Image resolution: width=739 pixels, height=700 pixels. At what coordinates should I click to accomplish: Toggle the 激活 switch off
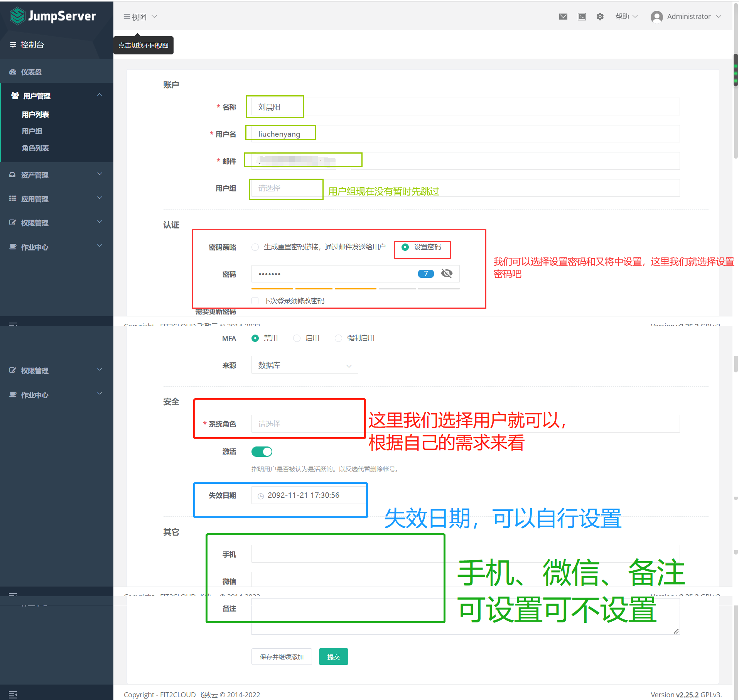click(262, 451)
